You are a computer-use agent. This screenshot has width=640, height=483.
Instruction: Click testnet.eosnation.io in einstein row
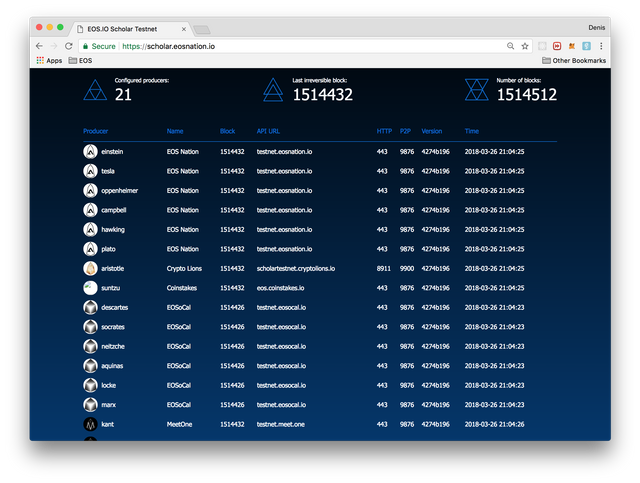[284, 151]
